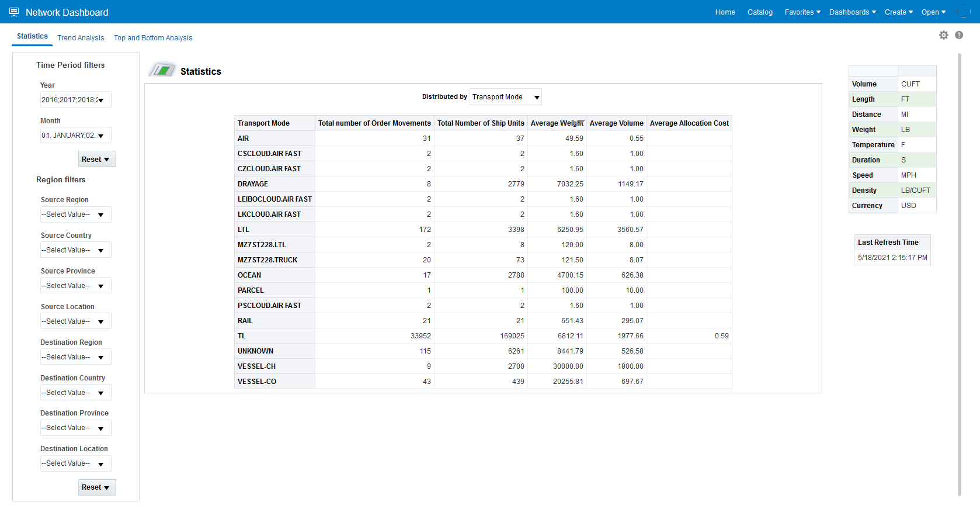The height and width of the screenshot is (516, 980).
Task: Expand the Destination Region dropdown
Action: point(75,357)
